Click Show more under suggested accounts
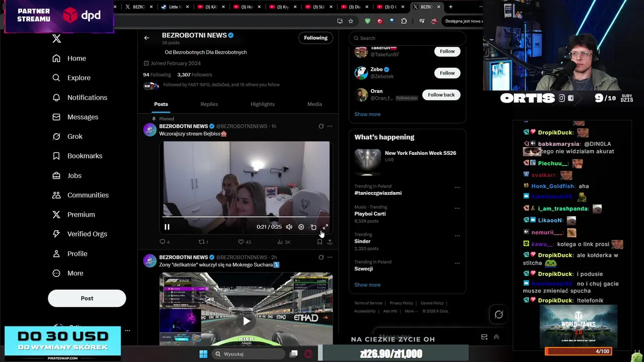Viewport: 644px width, 362px height. [367, 114]
